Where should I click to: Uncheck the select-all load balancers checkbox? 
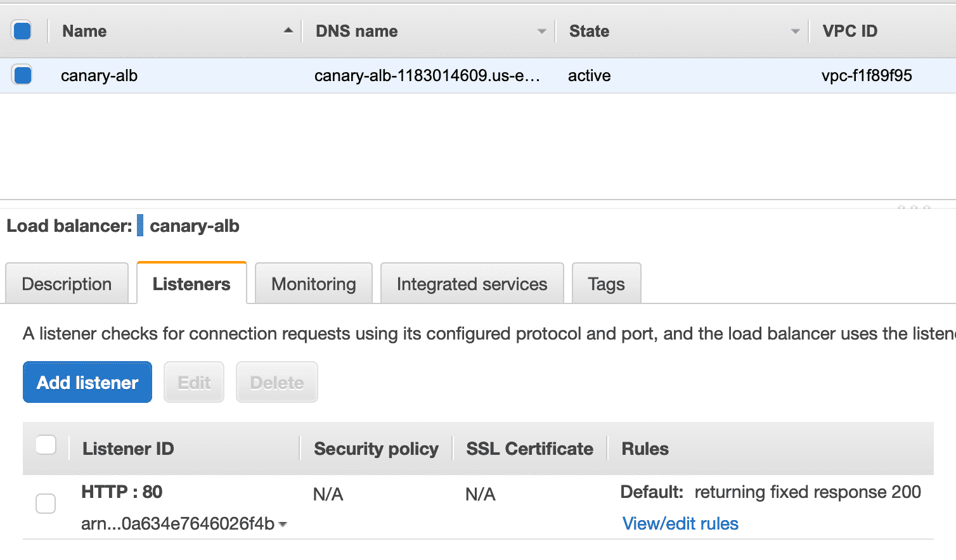click(22, 30)
